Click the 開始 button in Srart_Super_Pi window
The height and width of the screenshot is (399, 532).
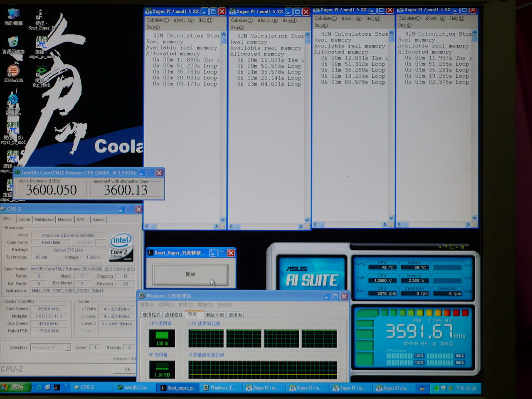[x=190, y=274]
